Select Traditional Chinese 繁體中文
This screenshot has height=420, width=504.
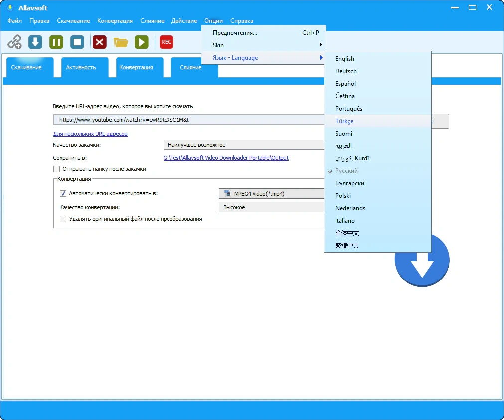[378, 246]
